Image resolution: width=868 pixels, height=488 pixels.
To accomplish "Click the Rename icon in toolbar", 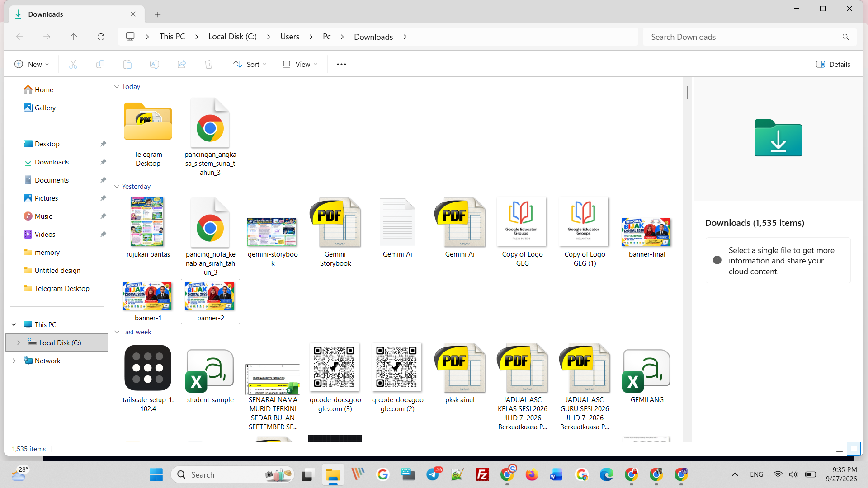I will coord(155,64).
